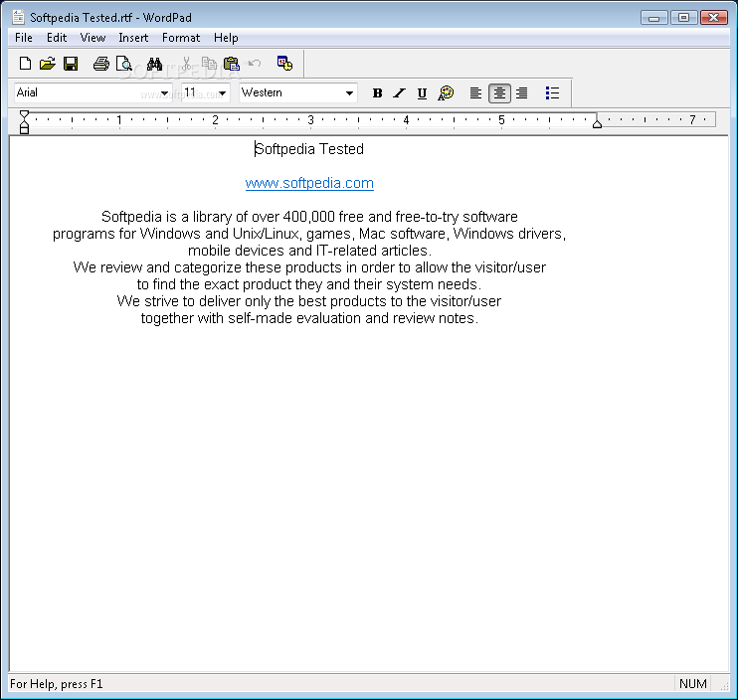Click the 'mobile devices and IT-related articles.' line
The image size is (738, 700).
[x=309, y=251]
